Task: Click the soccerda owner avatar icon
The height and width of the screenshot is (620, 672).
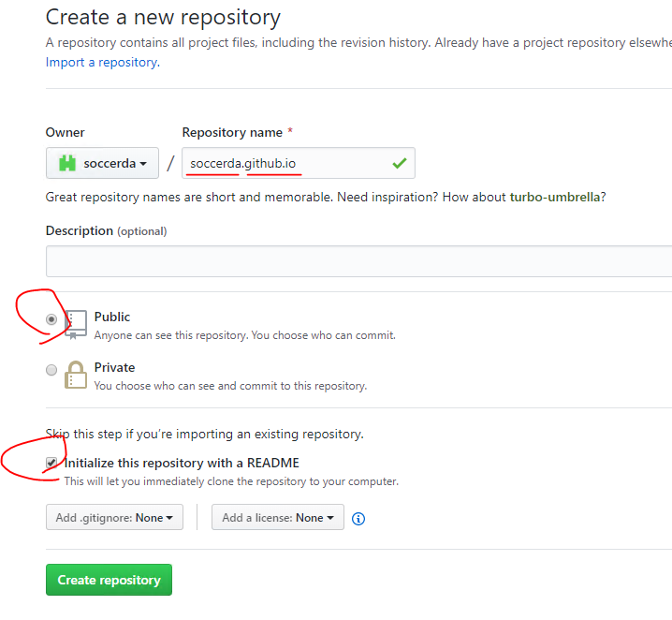Action: (67, 163)
